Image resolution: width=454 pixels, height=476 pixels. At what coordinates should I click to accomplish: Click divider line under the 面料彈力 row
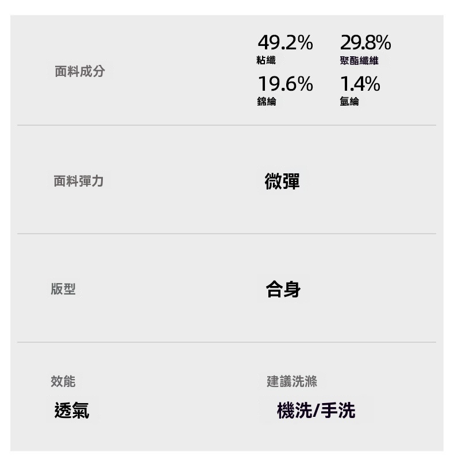pos(226,234)
